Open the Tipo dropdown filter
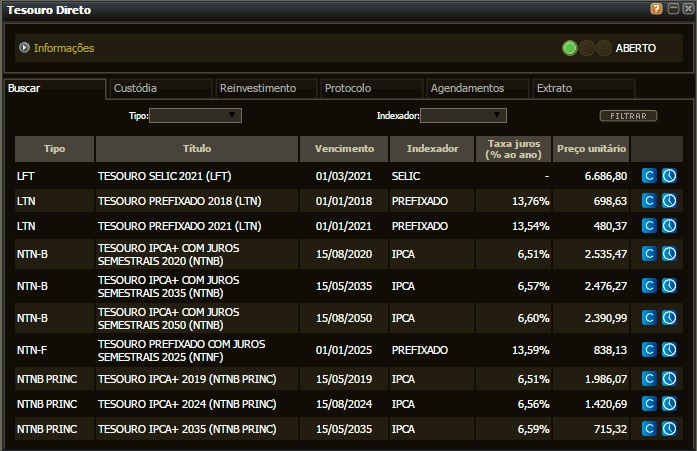Screen dimensions: 697x451 coord(195,116)
